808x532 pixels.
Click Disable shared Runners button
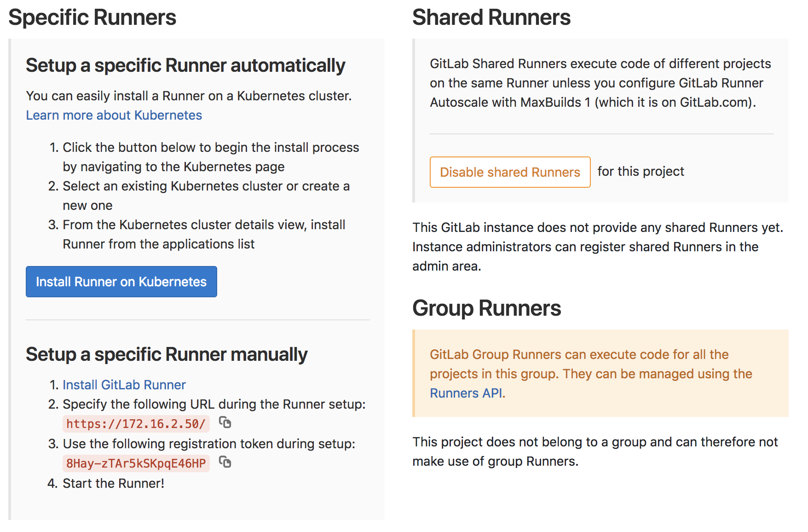click(510, 172)
